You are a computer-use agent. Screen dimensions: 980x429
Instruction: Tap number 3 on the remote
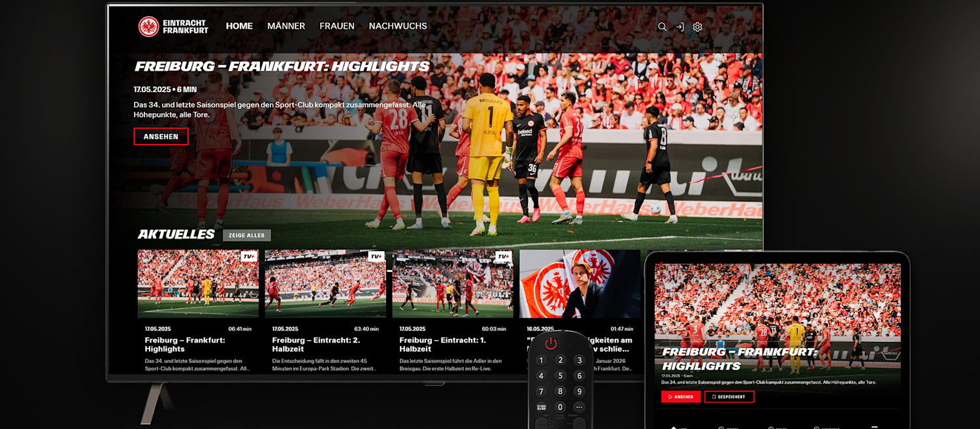click(579, 360)
